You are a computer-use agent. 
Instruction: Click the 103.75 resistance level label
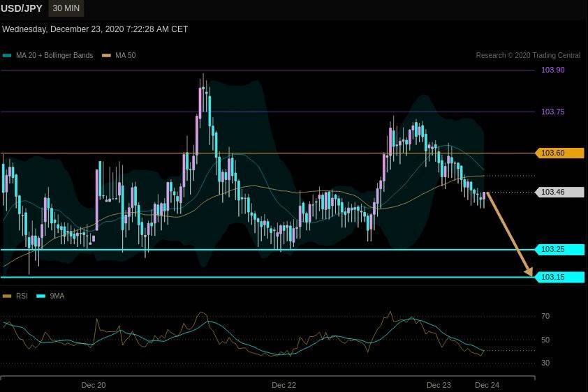click(553, 112)
